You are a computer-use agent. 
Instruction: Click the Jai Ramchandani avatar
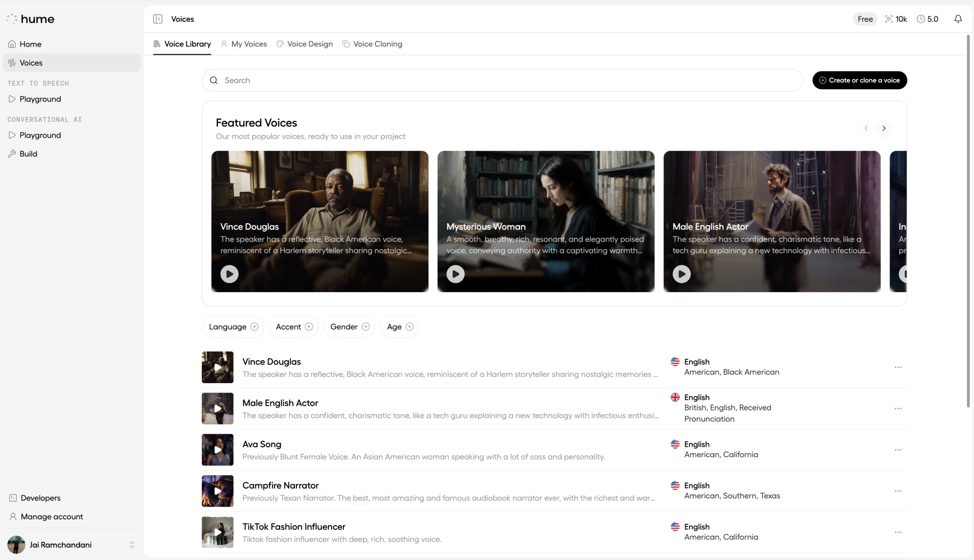[x=16, y=545]
